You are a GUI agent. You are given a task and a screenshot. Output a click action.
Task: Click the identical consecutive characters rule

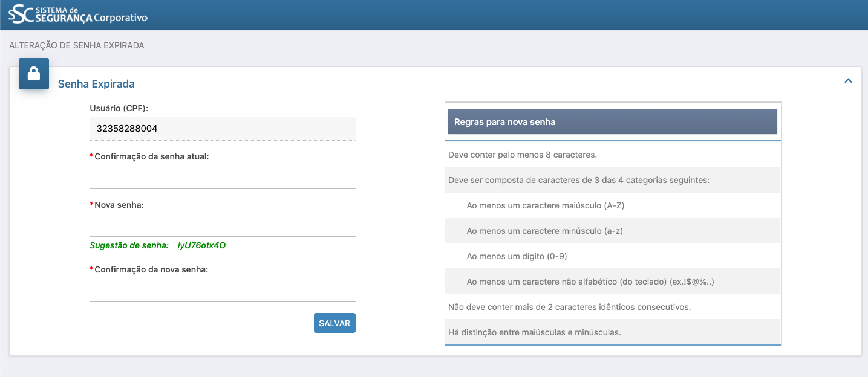(x=569, y=307)
